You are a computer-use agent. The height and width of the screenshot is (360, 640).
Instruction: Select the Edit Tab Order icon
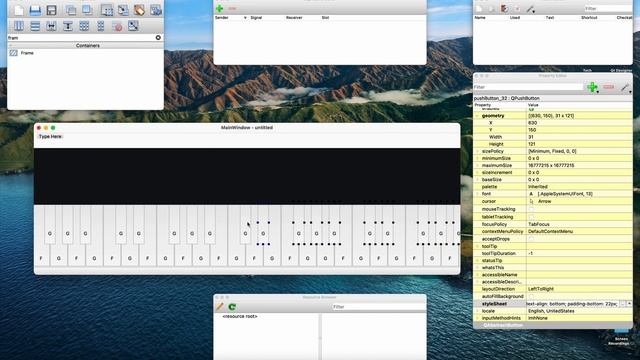pyautogui.click(x=156, y=10)
